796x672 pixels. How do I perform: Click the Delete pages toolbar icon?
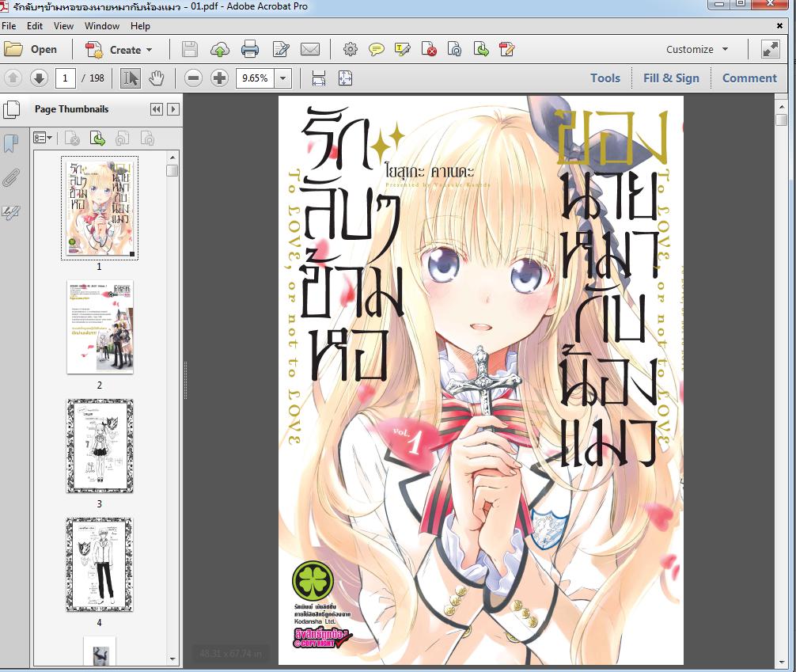(429, 49)
